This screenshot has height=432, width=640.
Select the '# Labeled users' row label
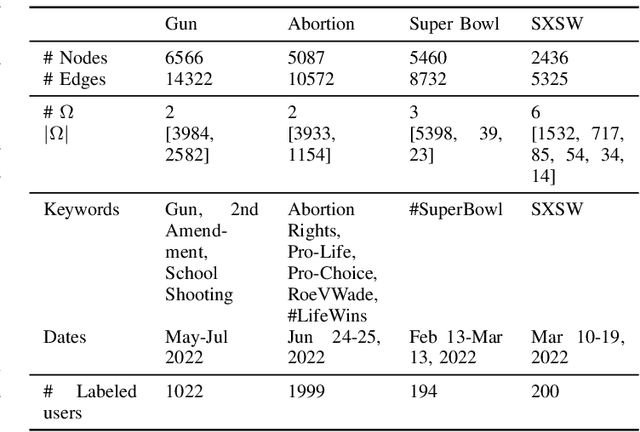coord(90,401)
